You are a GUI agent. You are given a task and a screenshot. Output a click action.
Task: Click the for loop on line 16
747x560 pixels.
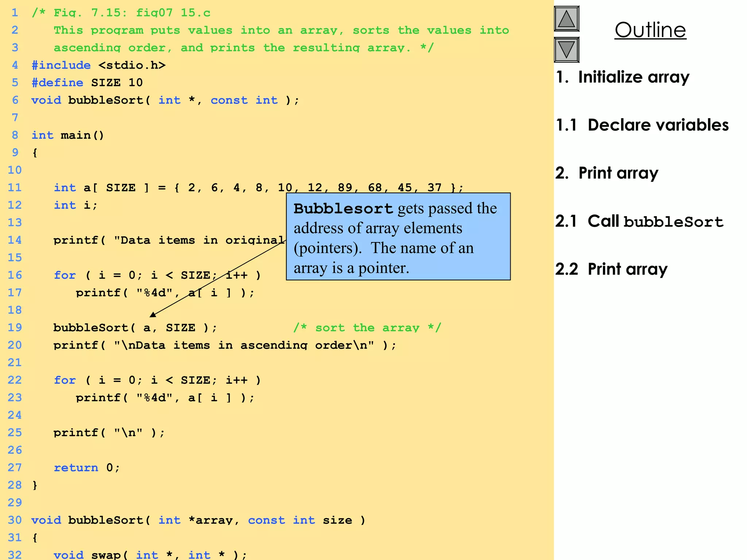(x=157, y=275)
